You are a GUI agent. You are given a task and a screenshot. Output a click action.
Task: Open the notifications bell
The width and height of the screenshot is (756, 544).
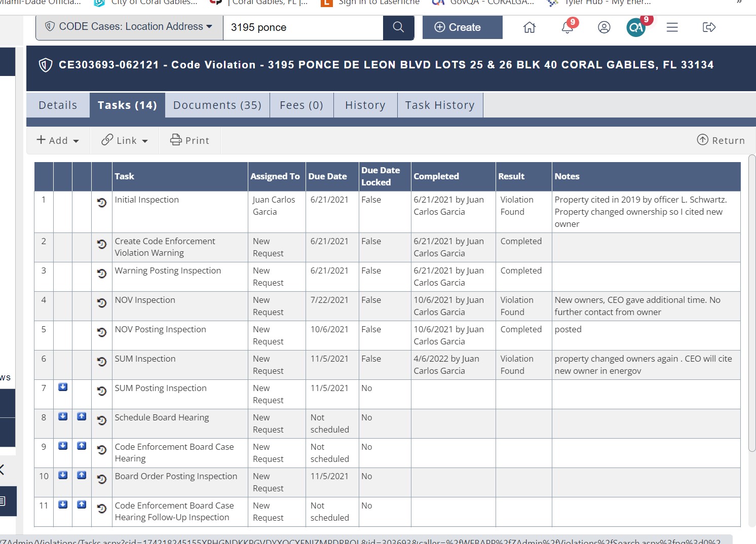(x=567, y=27)
